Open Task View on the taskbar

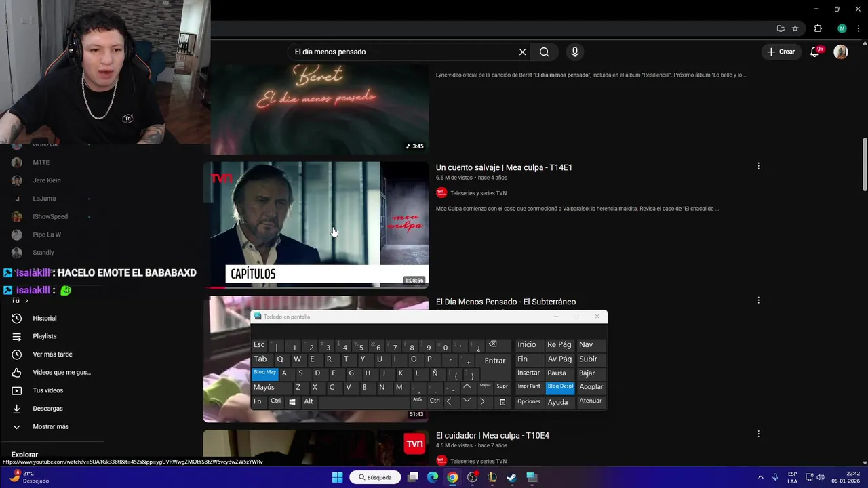413,477
